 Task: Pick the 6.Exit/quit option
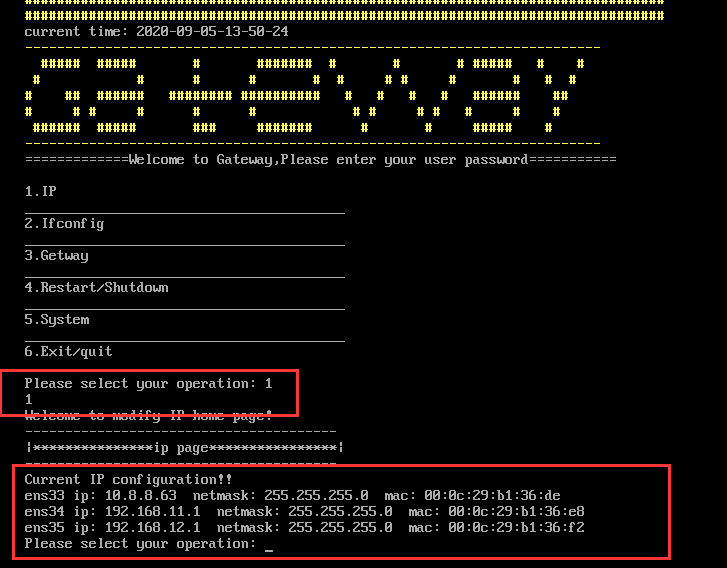coord(68,351)
